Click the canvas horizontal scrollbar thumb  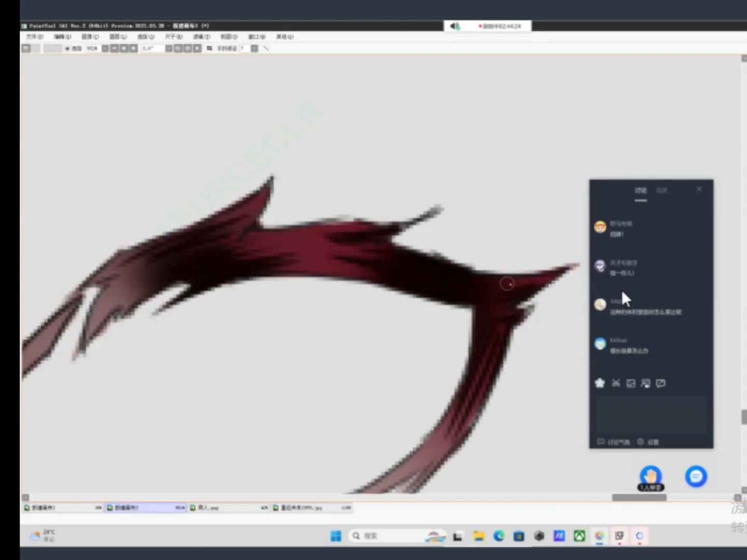click(x=639, y=497)
